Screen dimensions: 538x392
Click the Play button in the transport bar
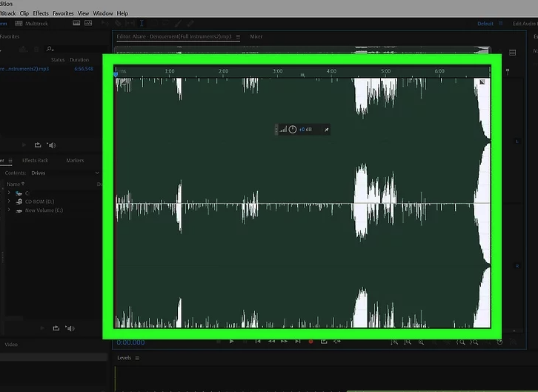point(232,342)
